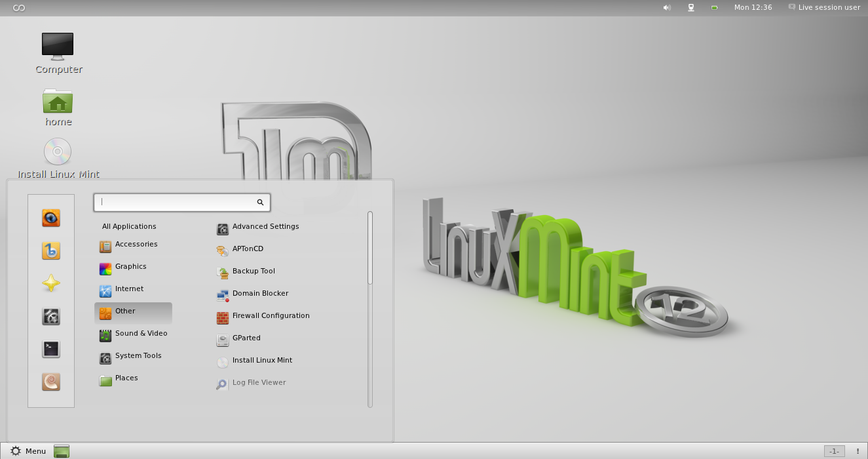
Task: Launch the Install Linux Mint desktop icon
Action: coord(58,158)
